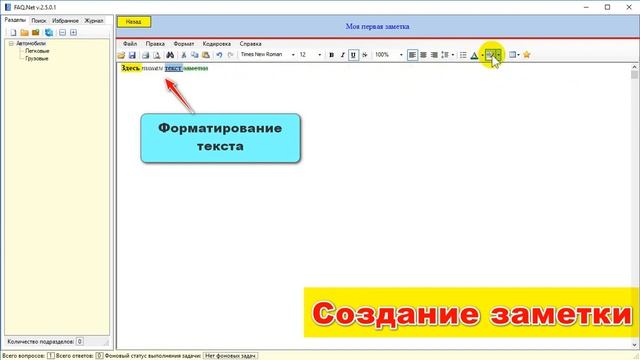Cut selected text with scissors icon
Image resolution: width=640 pixels, height=360 pixels.
184,55
